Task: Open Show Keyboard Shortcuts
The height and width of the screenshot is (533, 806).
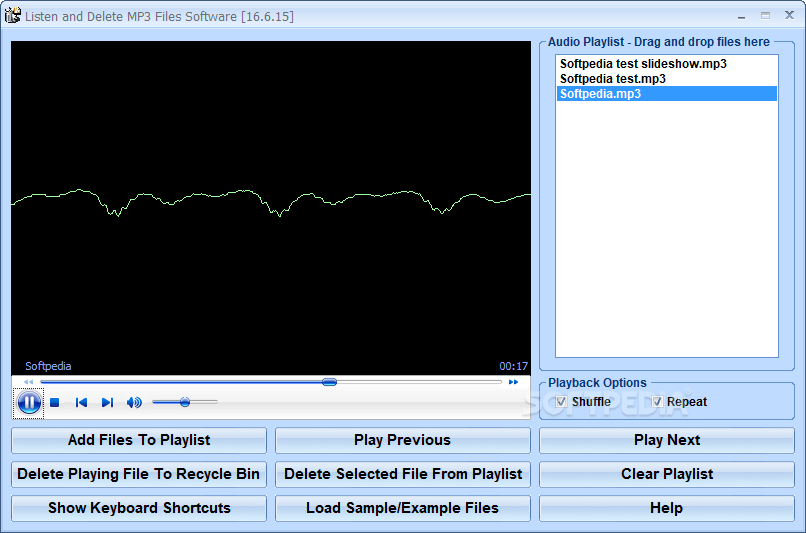Action: click(139, 508)
